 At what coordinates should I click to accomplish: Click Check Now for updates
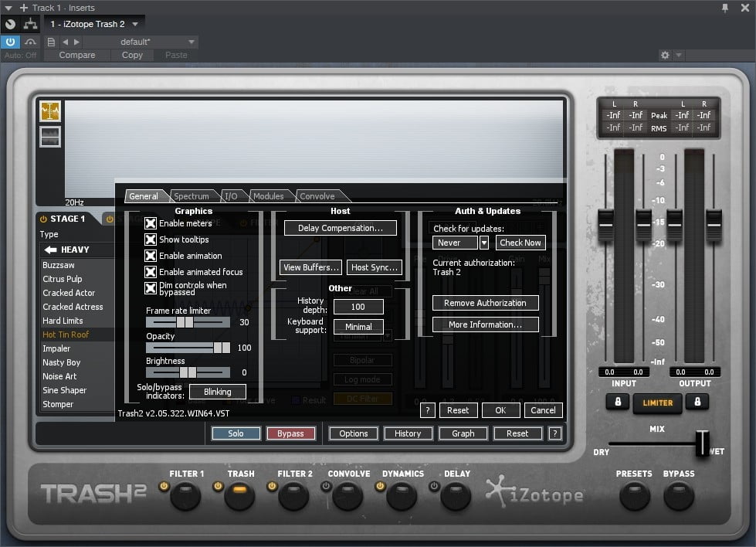pos(520,243)
